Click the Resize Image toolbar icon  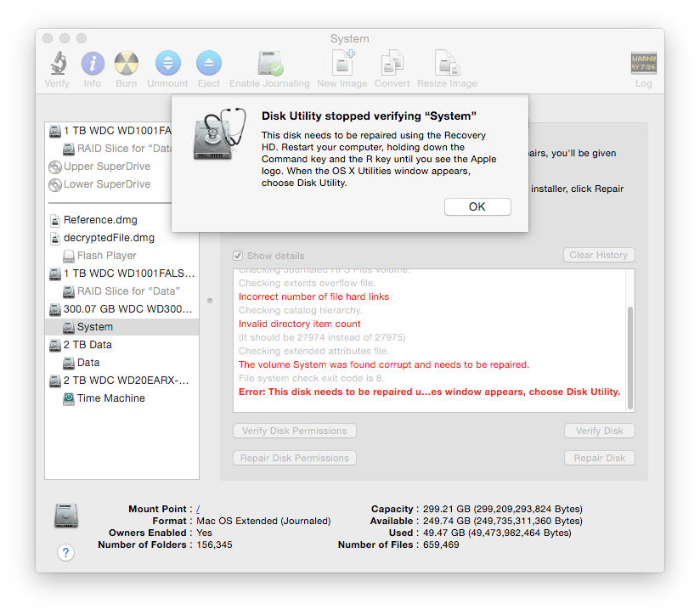tap(447, 63)
